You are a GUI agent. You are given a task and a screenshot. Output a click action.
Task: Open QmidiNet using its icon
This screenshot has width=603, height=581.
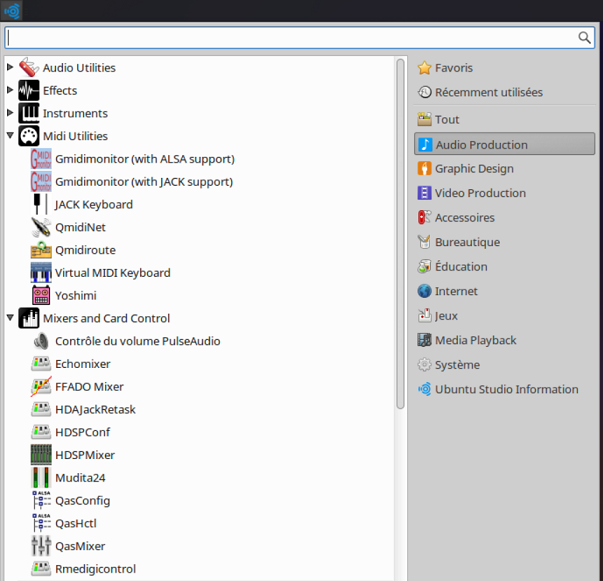pyautogui.click(x=41, y=227)
